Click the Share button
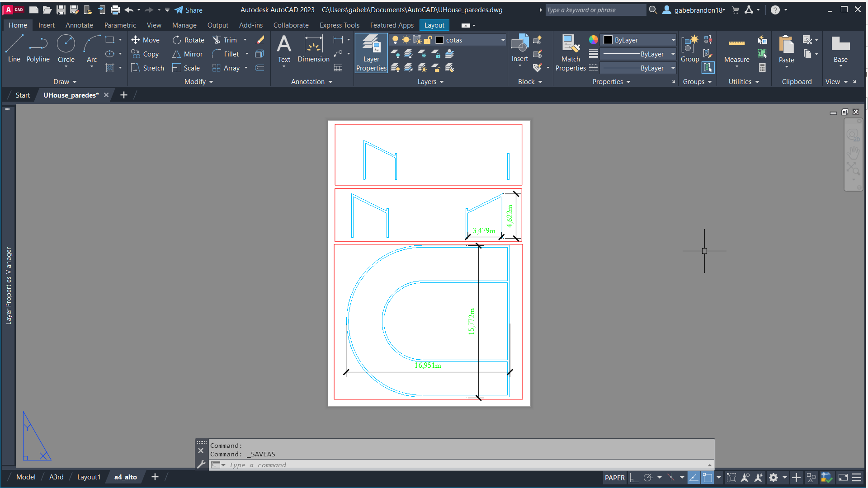 point(189,10)
